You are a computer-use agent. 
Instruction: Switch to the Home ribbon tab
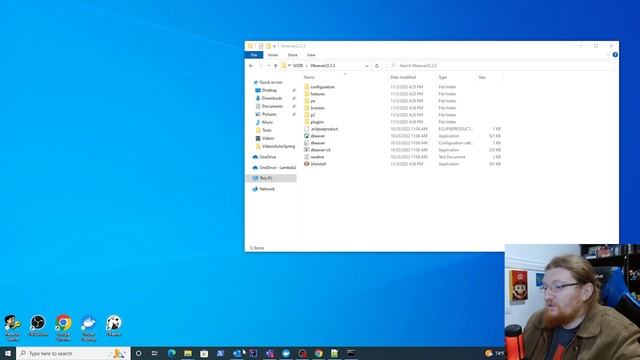point(273,55)
